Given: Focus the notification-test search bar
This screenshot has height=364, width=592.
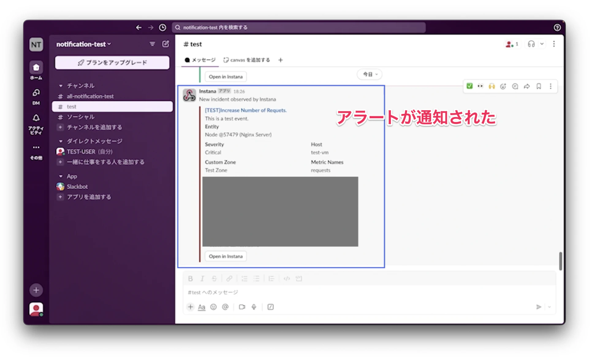Looking at the screenshot, I should tap(299, 28).
